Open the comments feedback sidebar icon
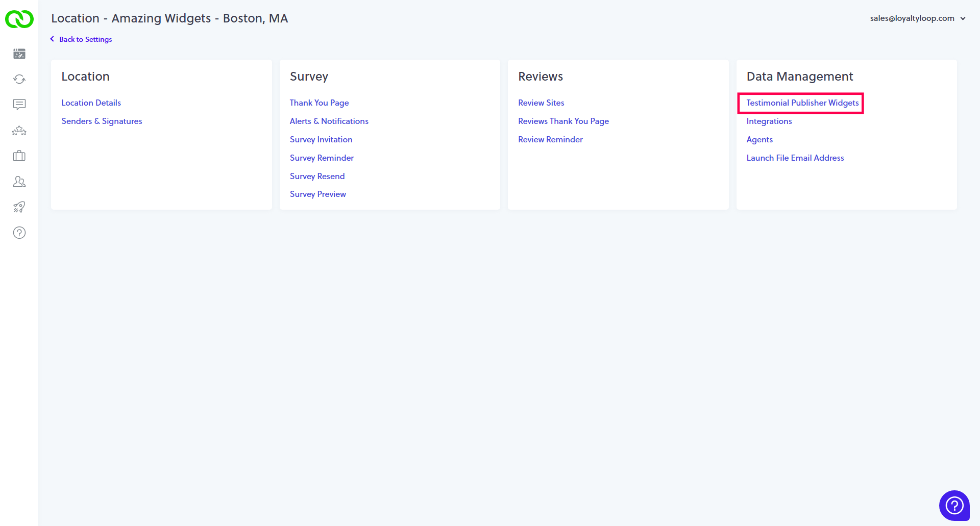 click(19, 105)
